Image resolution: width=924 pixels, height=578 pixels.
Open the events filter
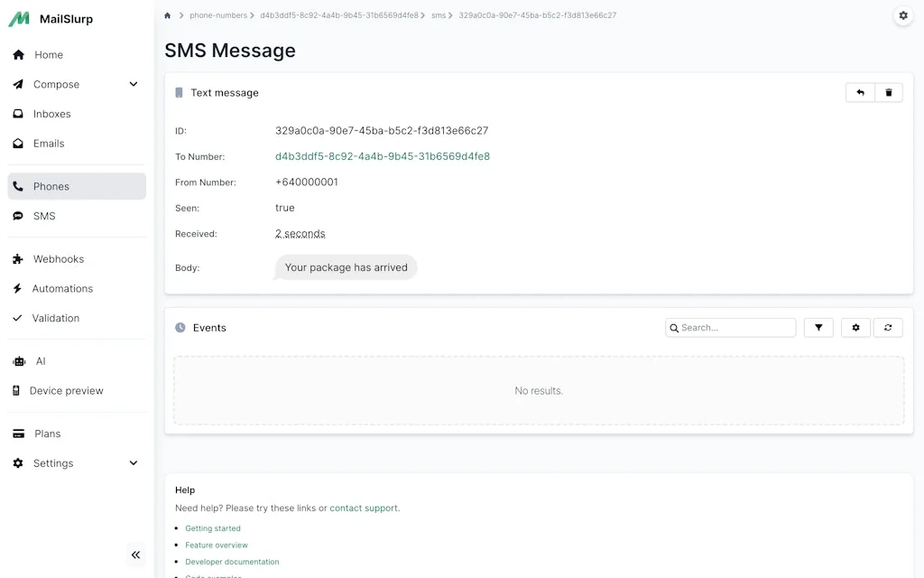point(818,327)
